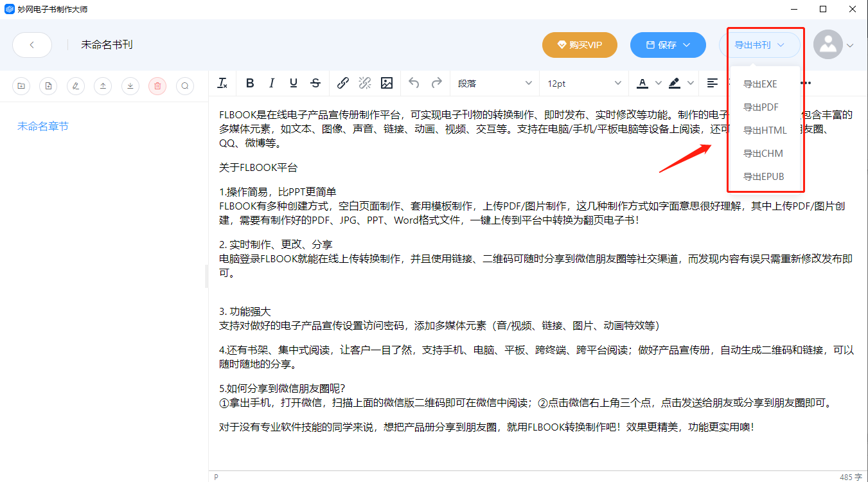The image size is (868, 482).
Task: Choose 导出EPUB in the export menu
Action: (763, 177)
